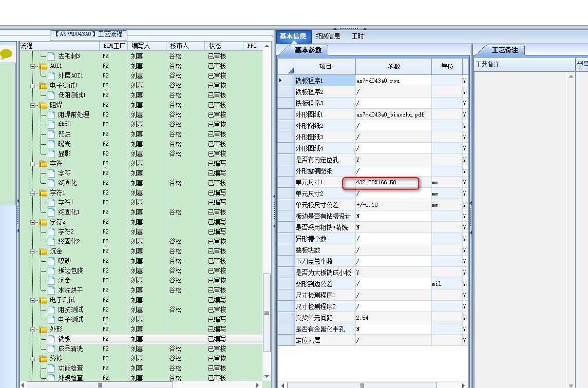The height and width of the screenshot is (388, 588).
Task: Click the process tree scroll-up arrow
Action: tap(267, 46)
